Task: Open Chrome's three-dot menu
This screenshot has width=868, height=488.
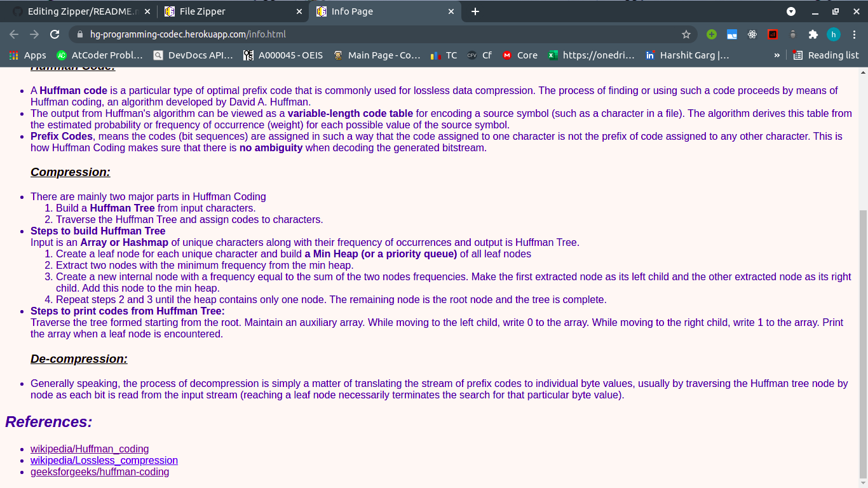Action: tap(855, 35)
